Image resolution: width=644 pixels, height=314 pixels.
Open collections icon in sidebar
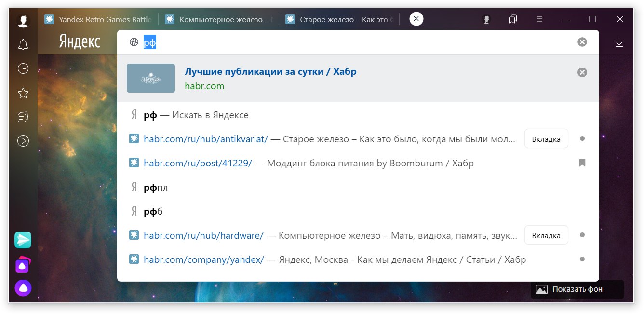pos(23,117)
